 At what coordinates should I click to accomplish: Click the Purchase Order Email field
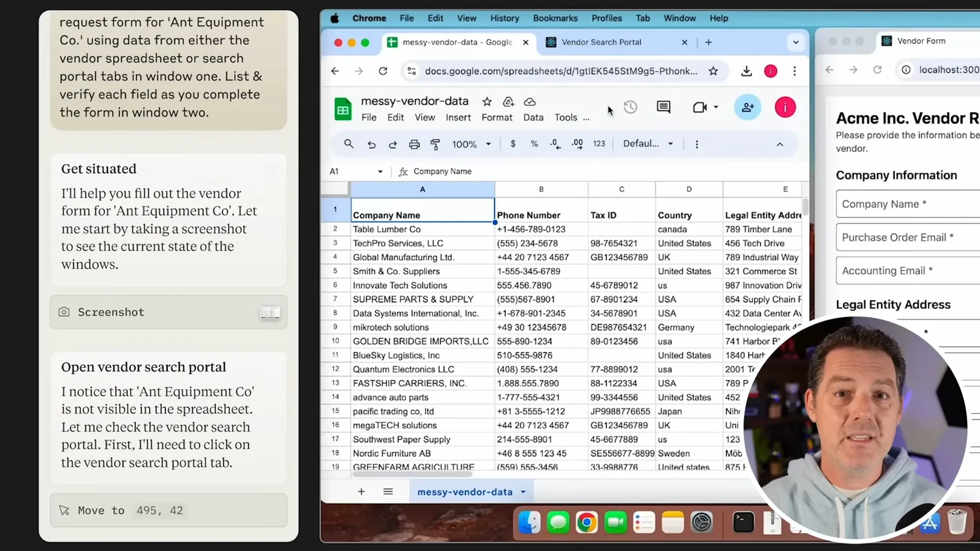(908, 237)
